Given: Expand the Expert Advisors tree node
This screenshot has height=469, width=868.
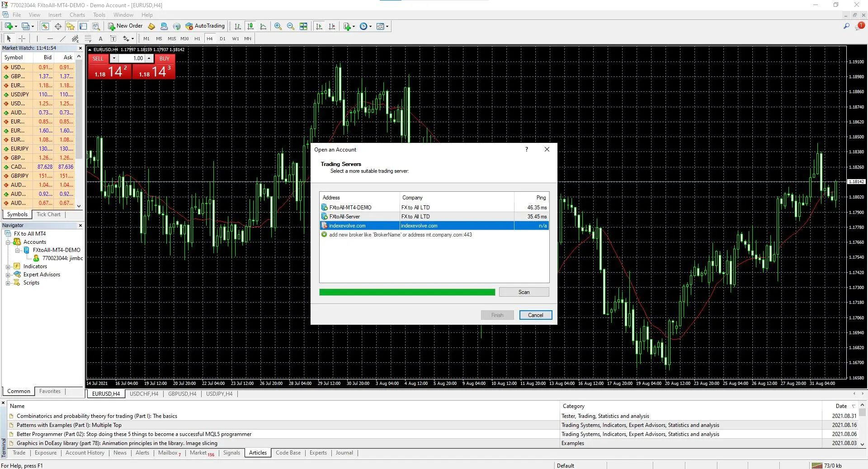Looking at the screenshot, I should point(8,275).
